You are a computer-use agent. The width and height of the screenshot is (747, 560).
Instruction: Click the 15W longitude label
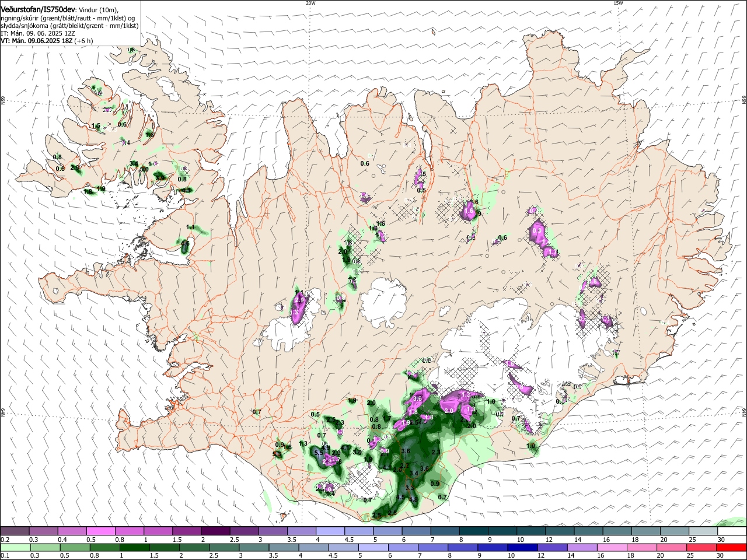coord(618,3)
